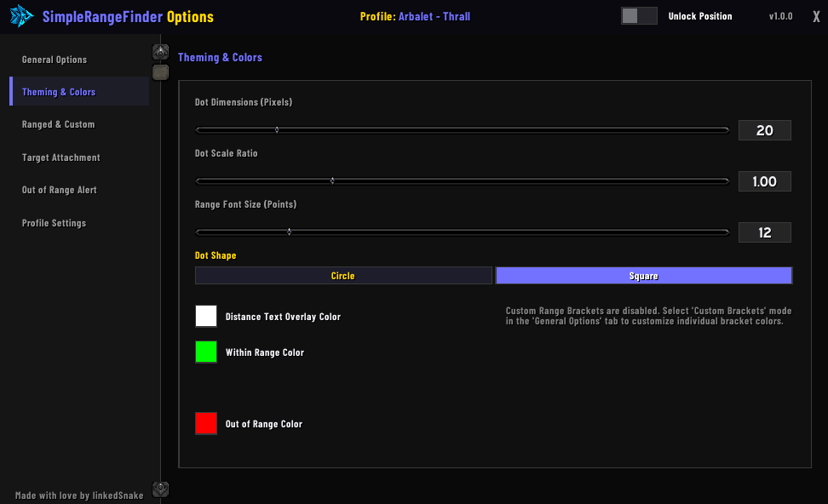Click the Dot Dimensions value field 20

765,130
